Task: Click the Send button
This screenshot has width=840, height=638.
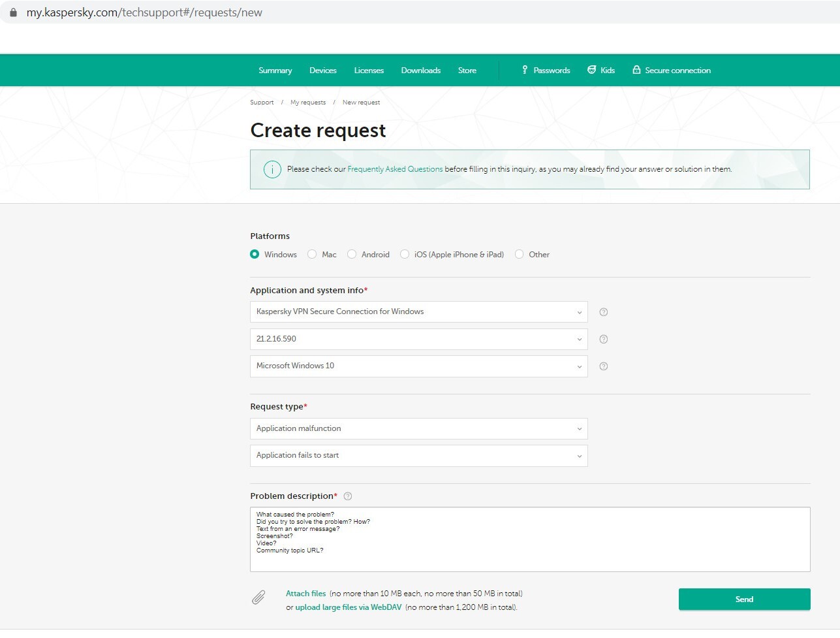Action: 745,599
